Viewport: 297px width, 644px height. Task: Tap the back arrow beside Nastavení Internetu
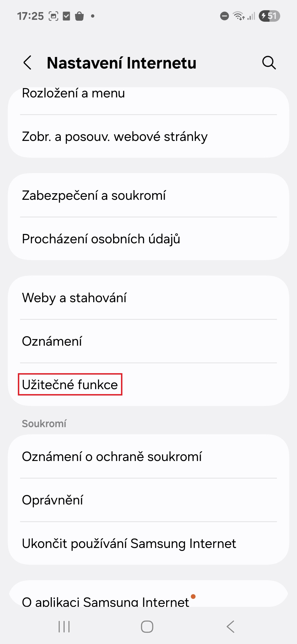click(x=28, y=63)
